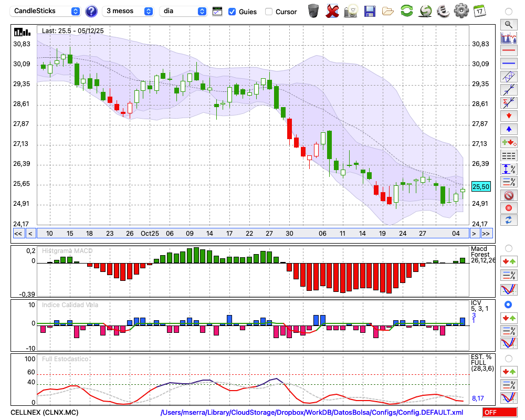The image size is (525, 420).
Task: Enable the Cursor checkbox
Action: 269,12
